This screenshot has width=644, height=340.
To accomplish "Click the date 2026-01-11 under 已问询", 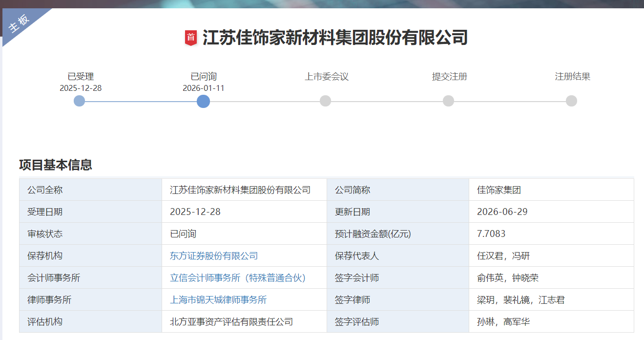I will pos(204,88).
